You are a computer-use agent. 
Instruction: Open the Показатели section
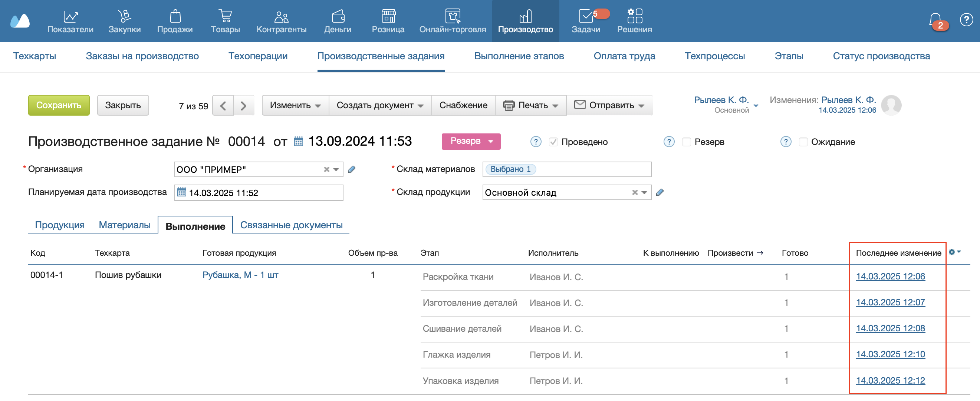coord(70,21)
